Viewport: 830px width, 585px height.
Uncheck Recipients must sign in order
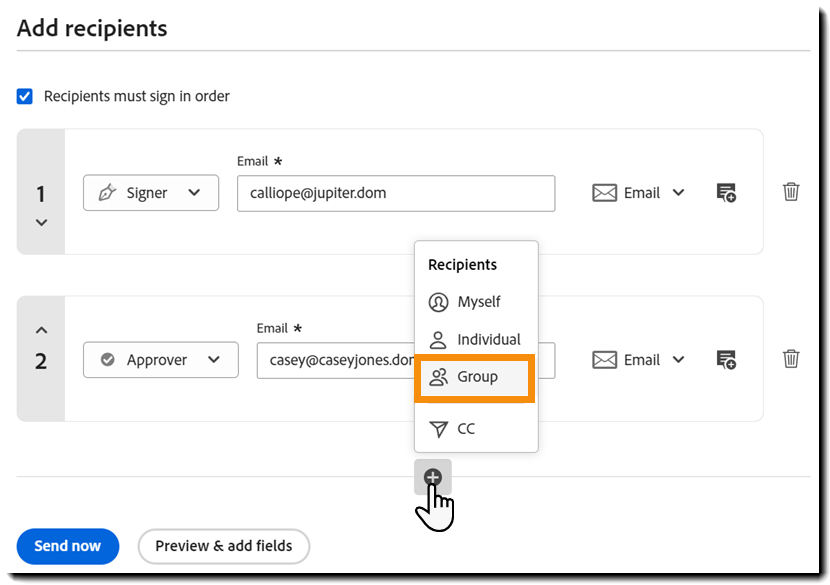(x=25, y=97)
